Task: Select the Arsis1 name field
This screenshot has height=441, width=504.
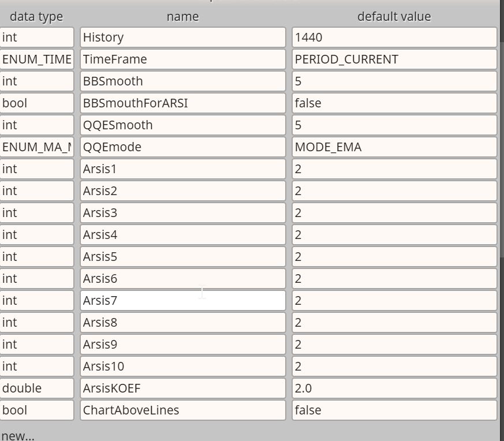Action: click(182, 169)
